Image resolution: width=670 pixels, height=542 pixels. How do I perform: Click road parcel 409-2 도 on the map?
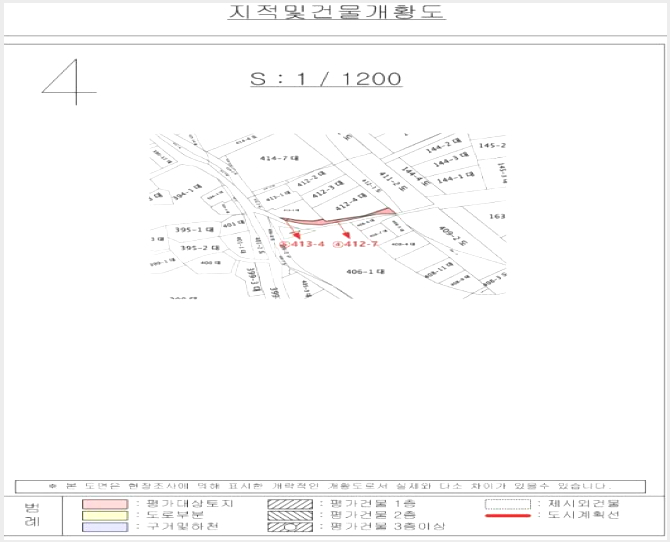coord(453,236)
